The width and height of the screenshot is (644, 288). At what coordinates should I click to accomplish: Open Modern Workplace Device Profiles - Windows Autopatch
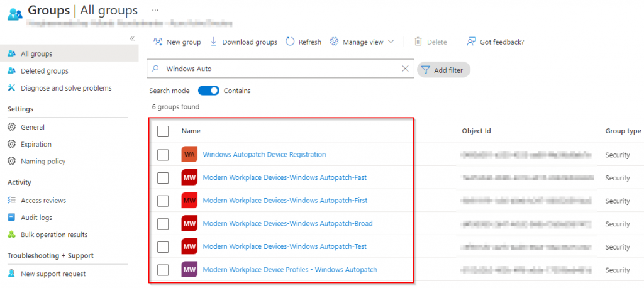pos(290,270)
